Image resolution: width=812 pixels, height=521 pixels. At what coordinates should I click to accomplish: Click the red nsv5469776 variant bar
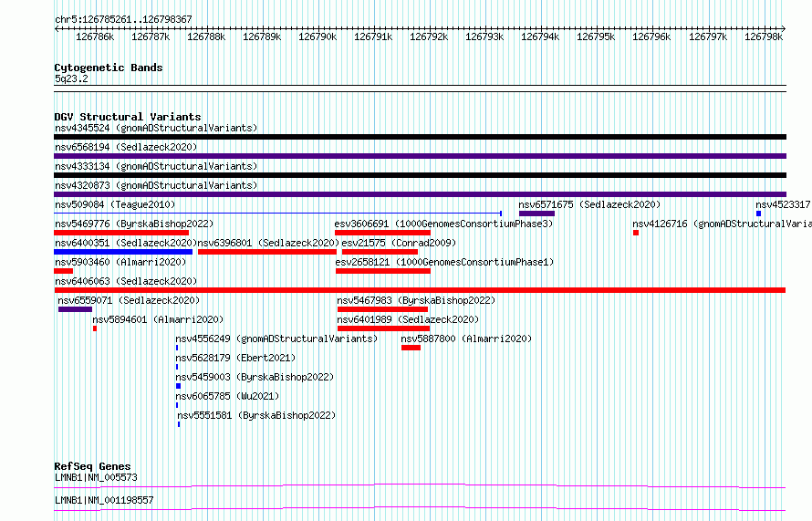pos(121,233)
